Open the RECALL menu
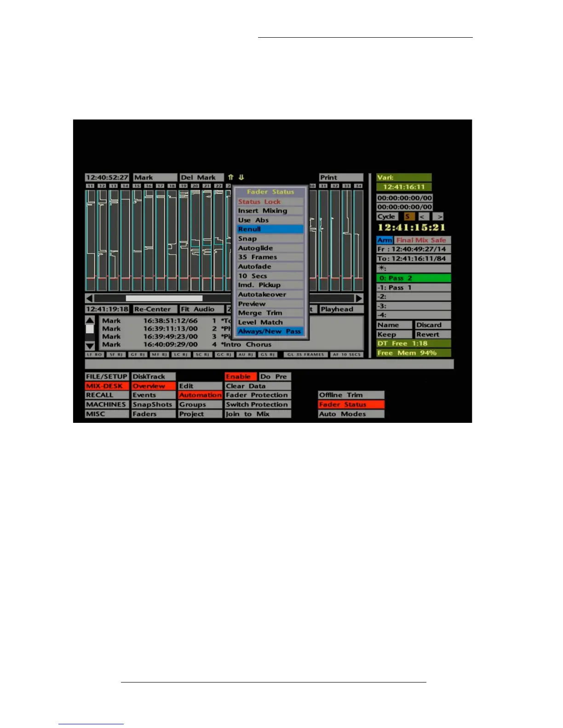The width and height of the screenshot is (563, 728). 107,395
